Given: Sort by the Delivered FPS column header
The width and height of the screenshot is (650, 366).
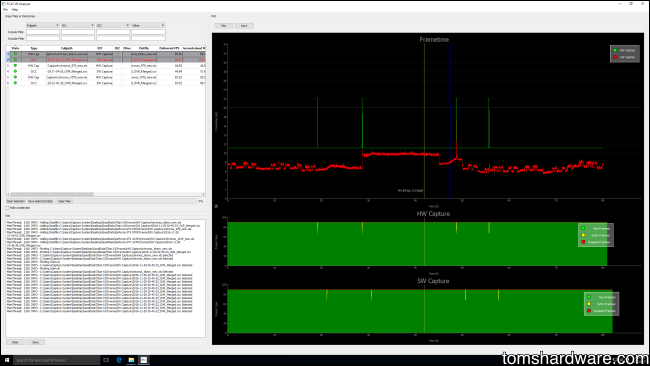Looking at the screenshot, I should pyautogui.click(x=169, y=48).
